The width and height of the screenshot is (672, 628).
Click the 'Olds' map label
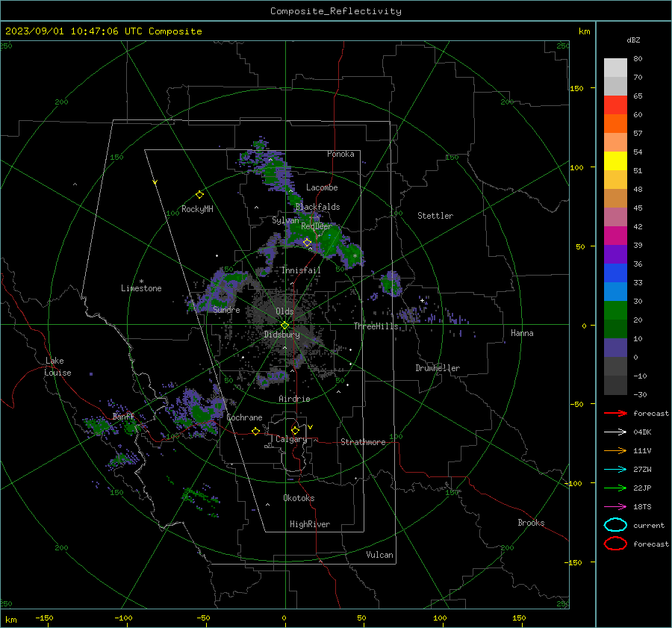click(284, 311)
